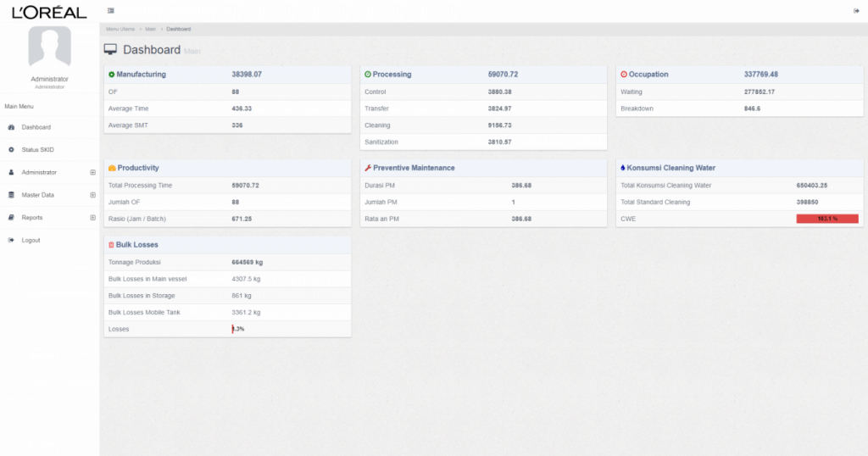Screen dimensions: 868x456
Task: Click the sign-out icon at top right
Action: (856, 10)
